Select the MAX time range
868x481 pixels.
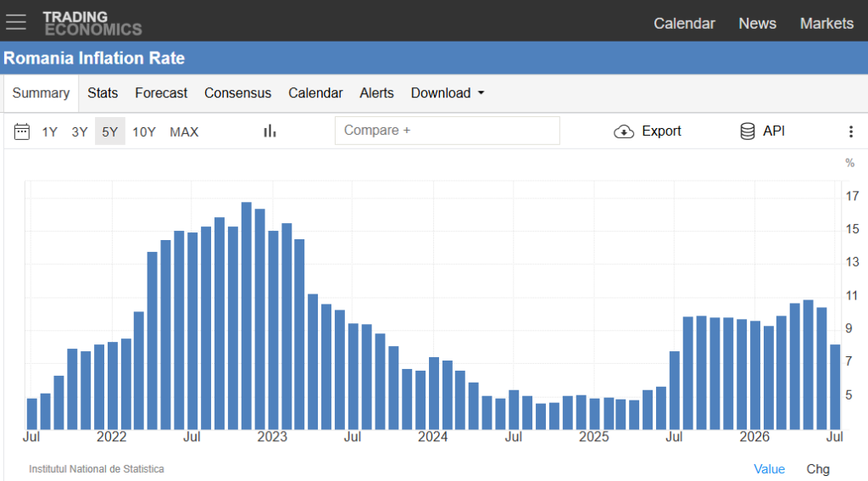184,131
